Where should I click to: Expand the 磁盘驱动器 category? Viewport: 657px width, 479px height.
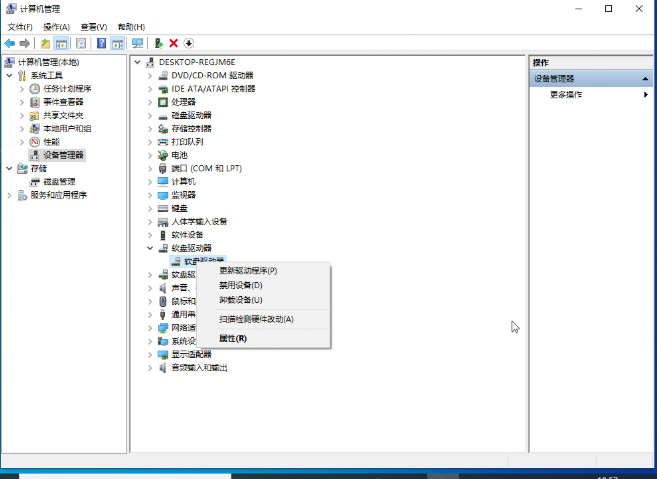(x=150, y=115)
